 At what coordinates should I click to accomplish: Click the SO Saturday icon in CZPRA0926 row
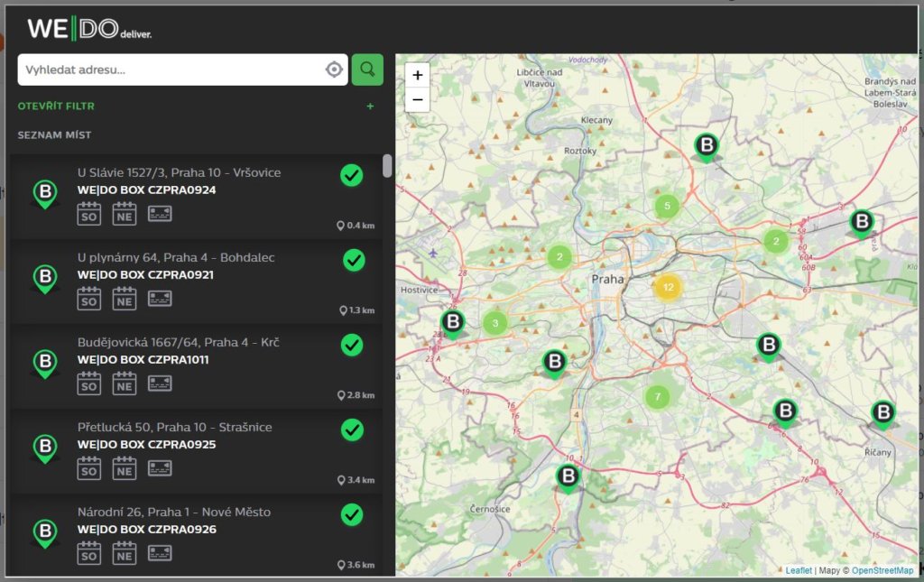[89, 553]
